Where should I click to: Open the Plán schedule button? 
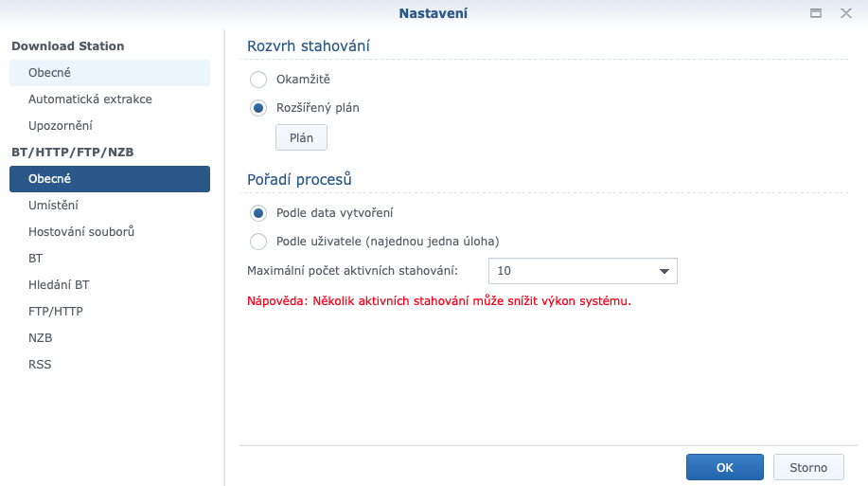301,138
